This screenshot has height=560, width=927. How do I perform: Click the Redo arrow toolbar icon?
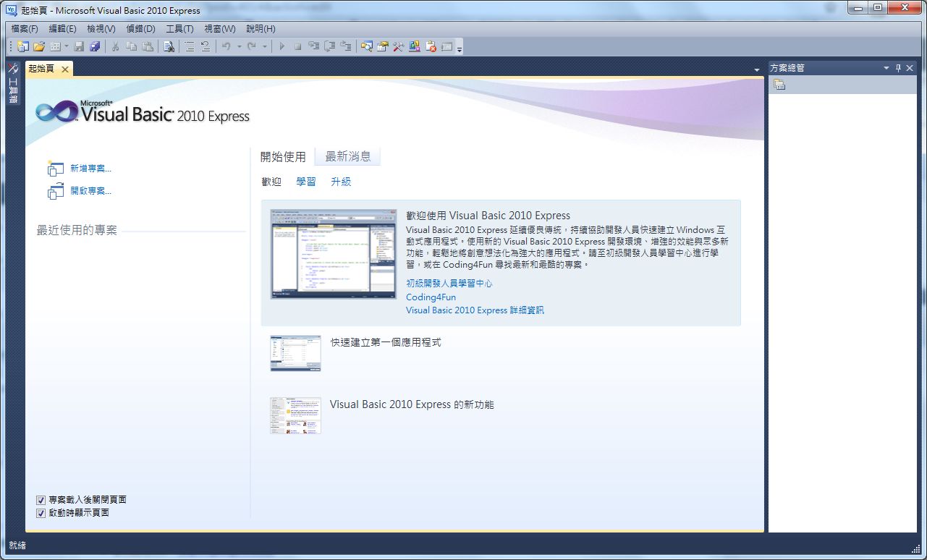(252, 47)
